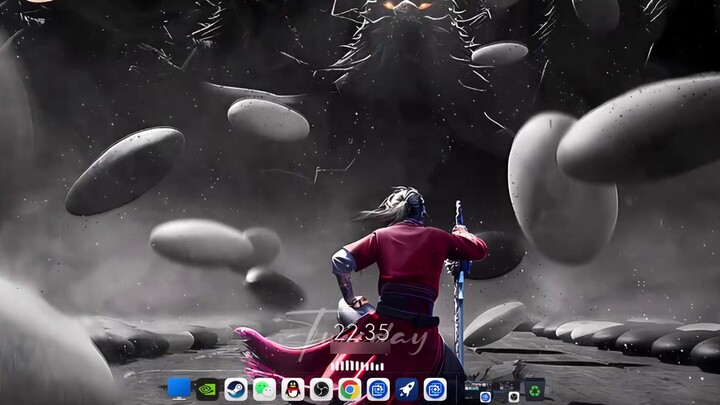Image resolution: width=720 pixels, height=405 pixels.
Task: Launch the rocket app in the dock
Action: (406, 389)
